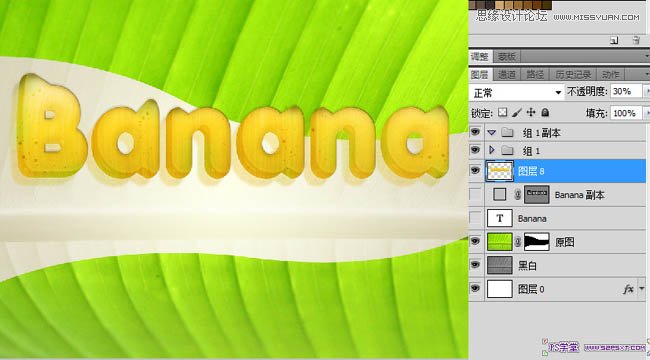Enable lock position move icon
650x360 pixels.
(531, 112)
